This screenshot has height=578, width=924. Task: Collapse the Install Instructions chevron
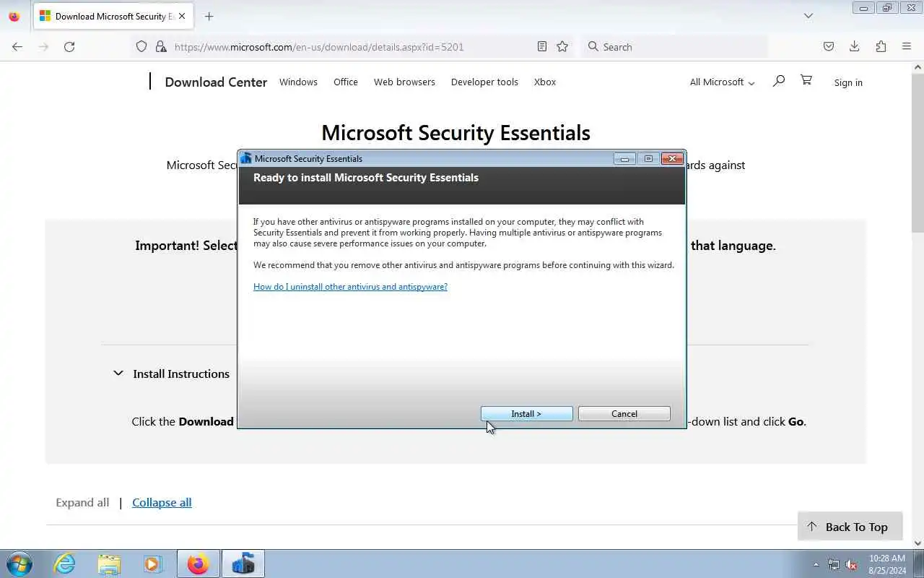coord(118,374)
